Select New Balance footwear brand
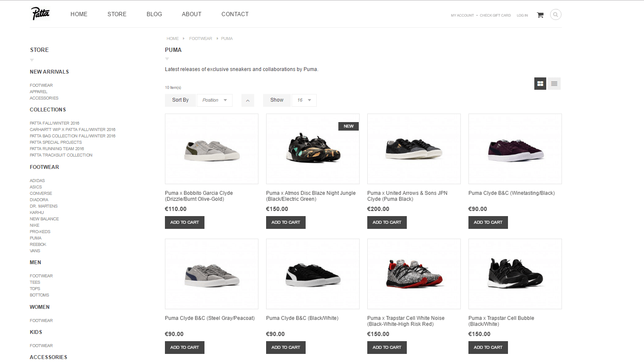 pyautogui.click(x=44, y=219)
